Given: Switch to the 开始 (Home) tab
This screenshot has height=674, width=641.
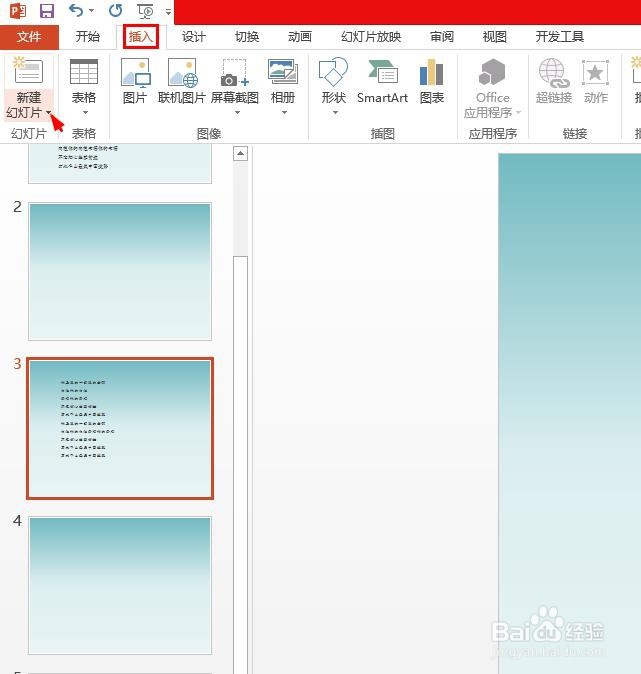Looking at the screenshot, I should pyautogui.click(x=88, y=37).
